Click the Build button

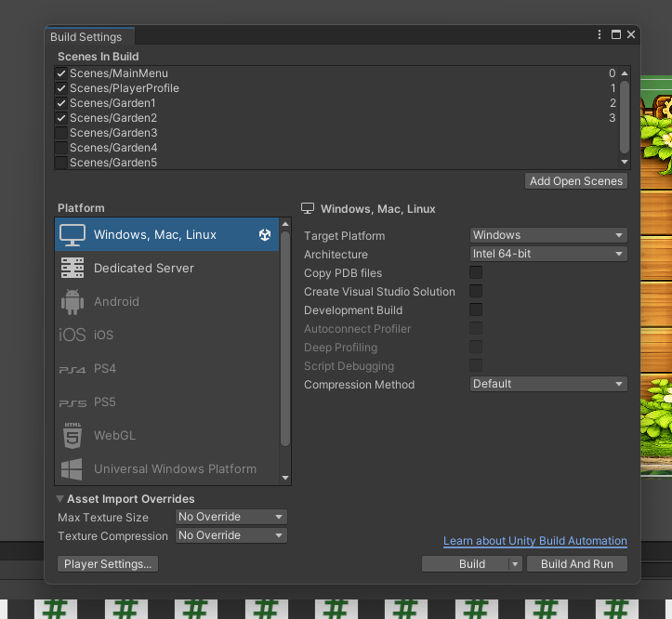tap(466, 564)
